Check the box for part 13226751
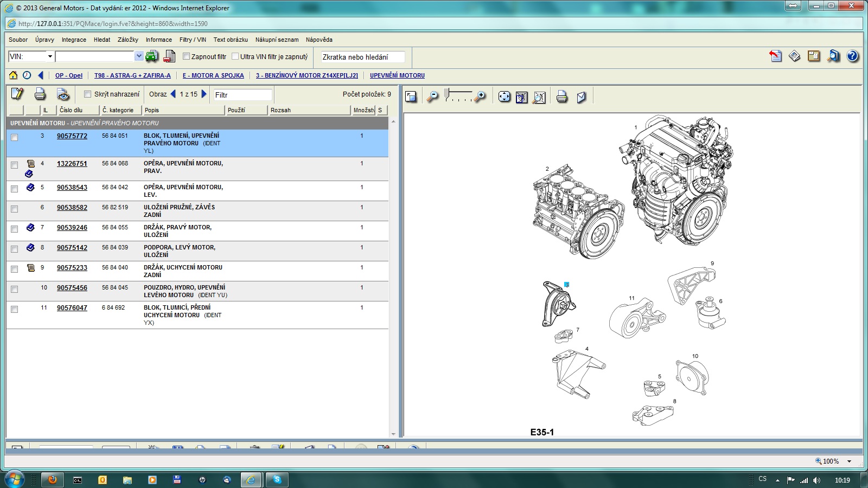Viewport: 868px width, 488px height. tap(15, 165)
